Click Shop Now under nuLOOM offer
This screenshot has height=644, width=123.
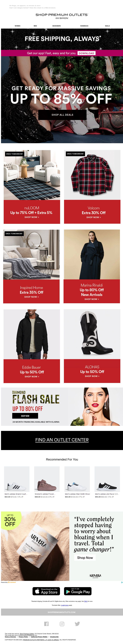(x=32, y=217)
